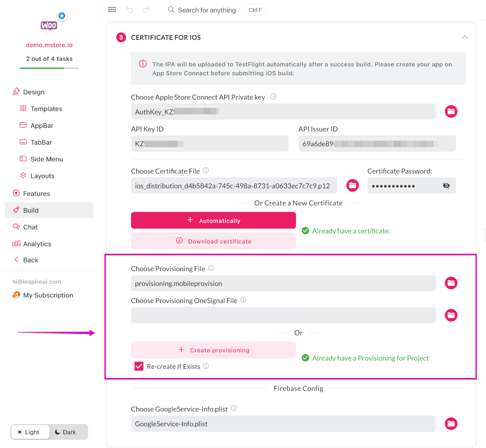Click the tasks progress bar

click(49, 68)
